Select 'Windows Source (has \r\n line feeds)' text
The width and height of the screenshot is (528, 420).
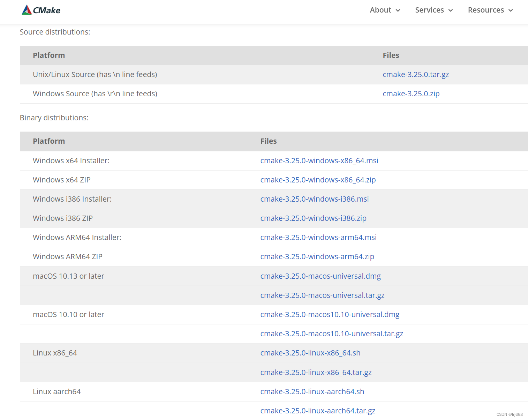(x=95, y=93)
